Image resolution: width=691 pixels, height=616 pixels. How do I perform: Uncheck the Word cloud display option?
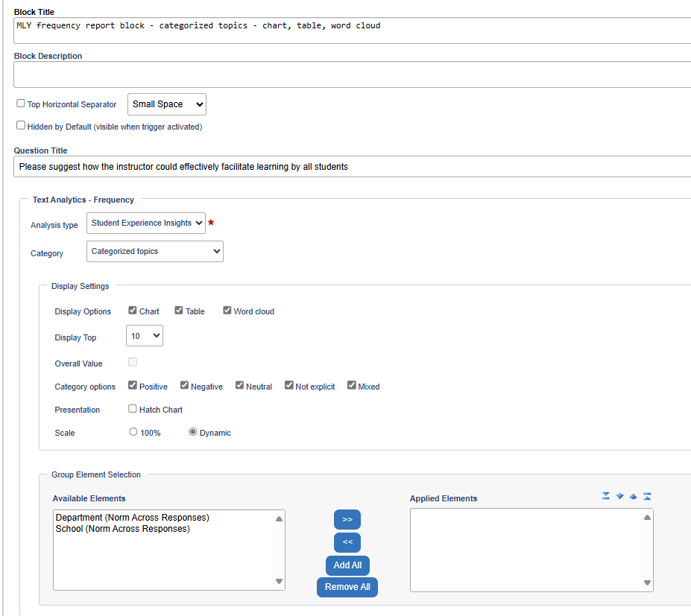tap(227, 311)
